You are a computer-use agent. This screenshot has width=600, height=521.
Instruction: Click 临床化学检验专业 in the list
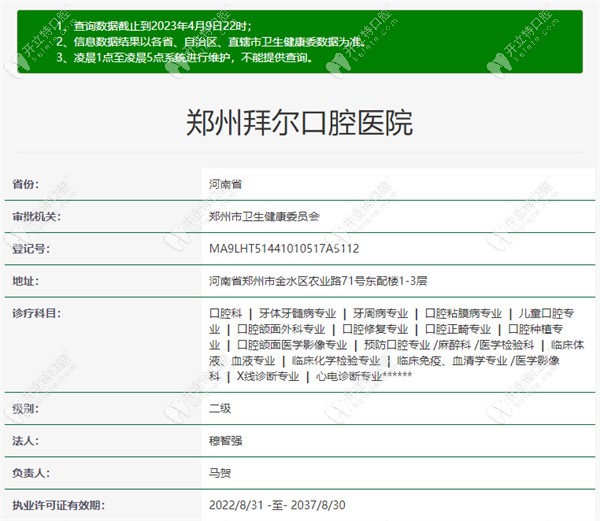pos(336,360)
